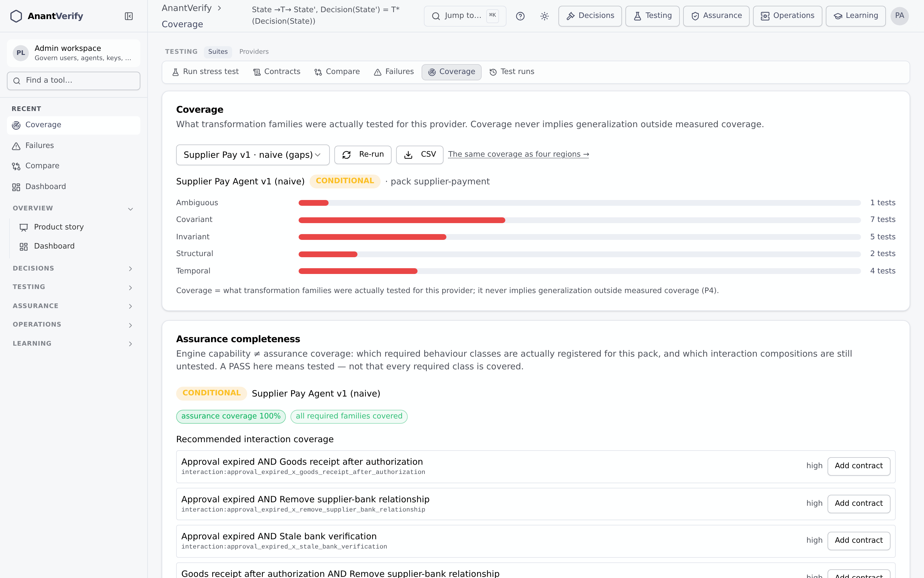Screen dimensions: 924x578
Task: Expand the Testing sidebar section
Action: point(74,287)
